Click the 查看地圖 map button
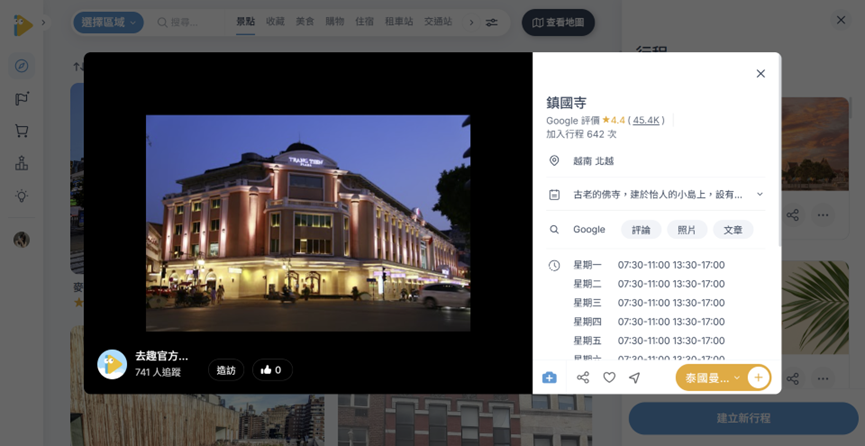Screen dimensions: 865x446 pos(558,23)
